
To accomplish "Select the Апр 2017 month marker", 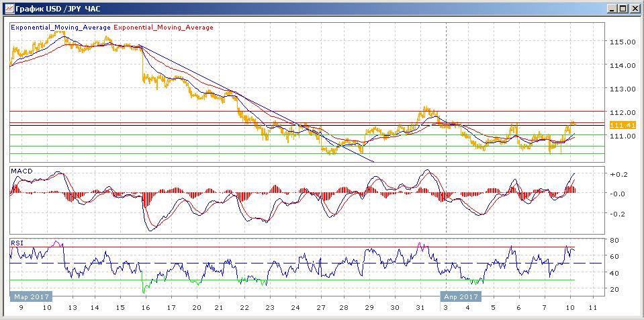I will coord(460,296).
